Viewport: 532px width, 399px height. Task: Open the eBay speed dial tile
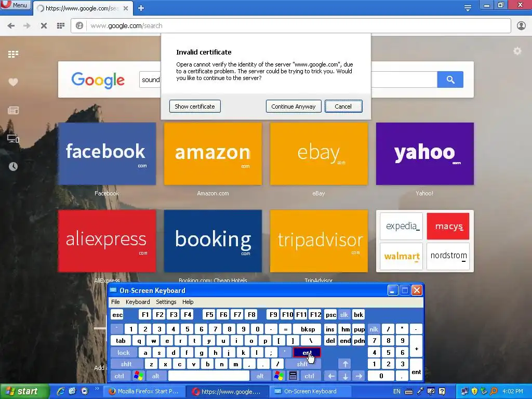click(318, 154)
